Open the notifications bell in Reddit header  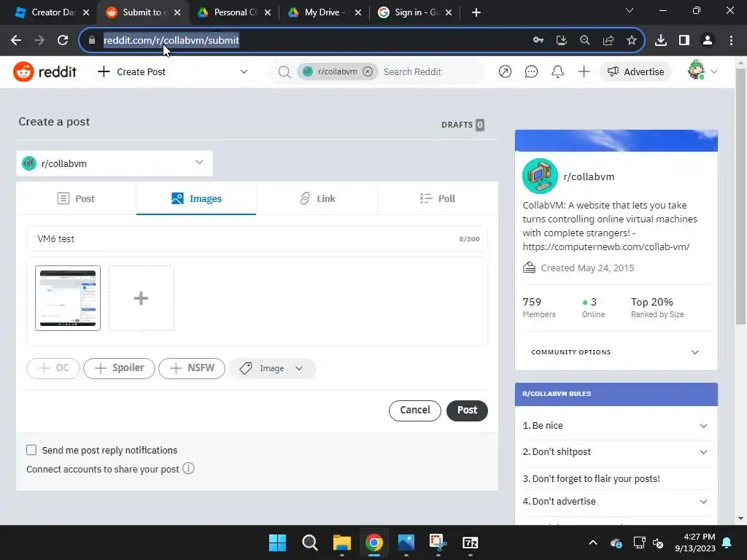tap(557, 71)
